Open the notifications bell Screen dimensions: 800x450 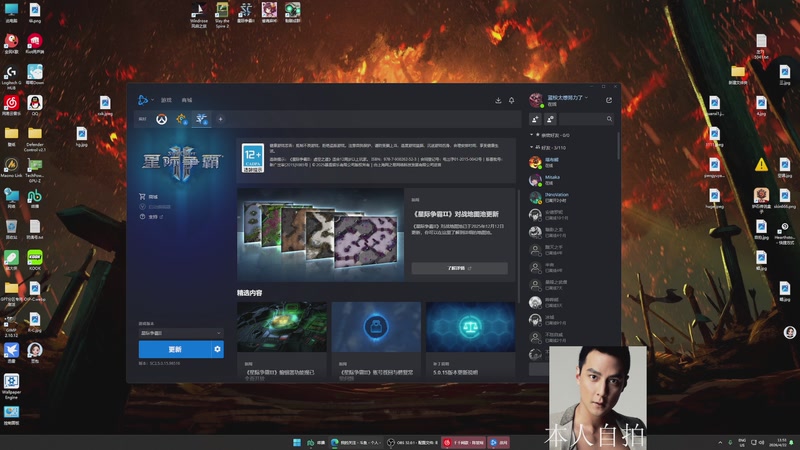[511, 100]
